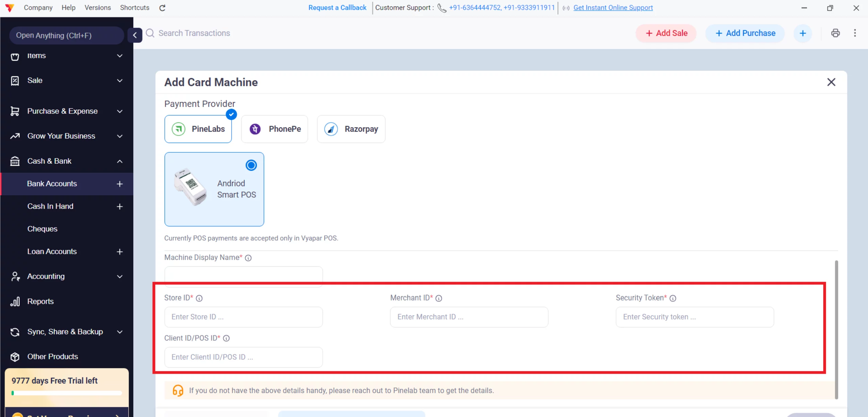Click the Other Products box icon
This screenshot has height=417, width=868.
point(15,357)
